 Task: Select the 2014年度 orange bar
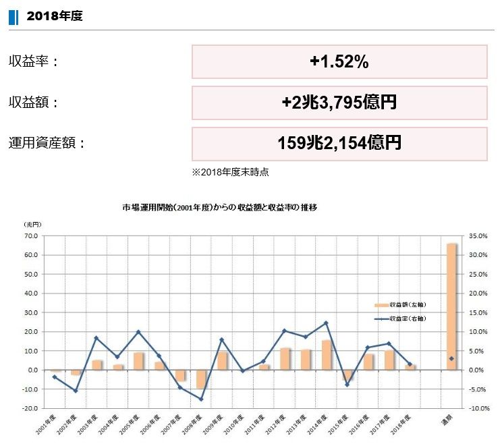[x=326, y=355]
